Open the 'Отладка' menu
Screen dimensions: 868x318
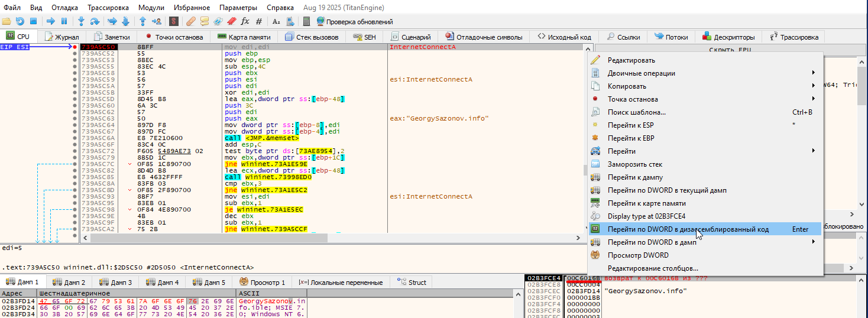click(64, 8)
